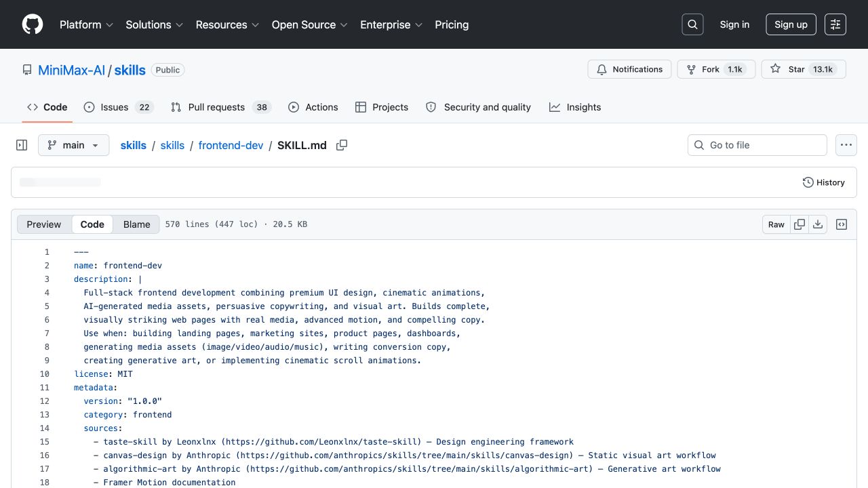Copy raw file contents
This screenshot has width=868, height=488.
click(x=800, y=224)
